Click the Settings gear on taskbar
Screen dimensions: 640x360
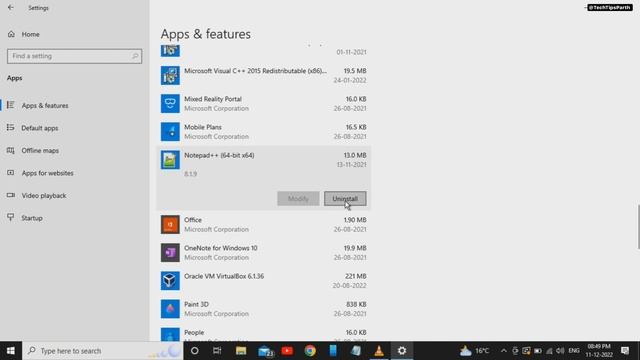tap(402, 351)
